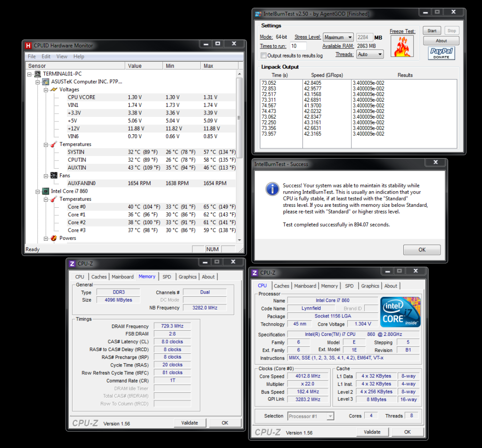Image resolution: width=482 pixels, height=448 pixels.
Task: Click the CPU-Z Memory window title icon
Action: (x=72, y=264)
